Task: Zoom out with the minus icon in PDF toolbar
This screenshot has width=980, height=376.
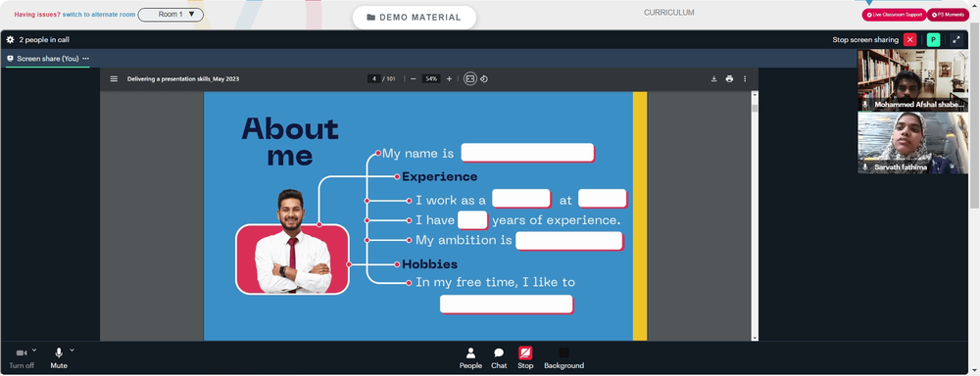Action: click(414, 78)
